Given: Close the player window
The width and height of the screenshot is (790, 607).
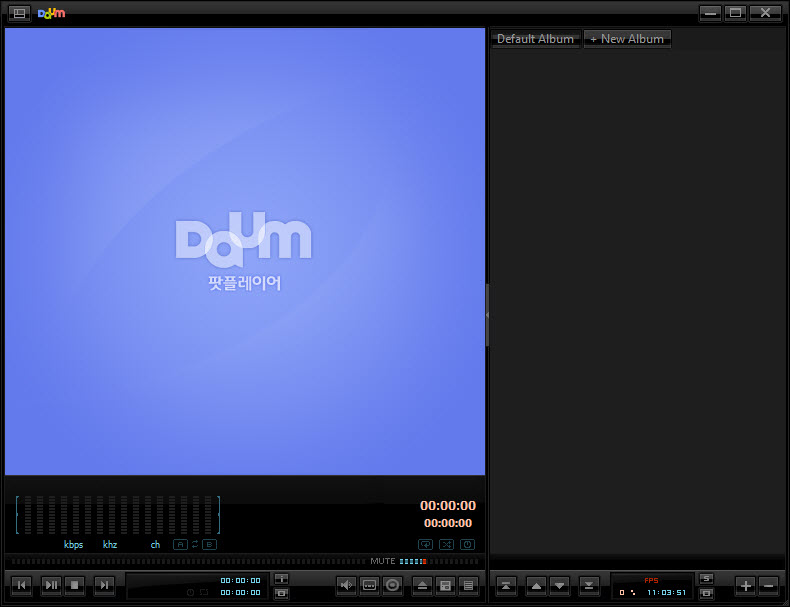Looking at the screenshot, I should 765,13.
